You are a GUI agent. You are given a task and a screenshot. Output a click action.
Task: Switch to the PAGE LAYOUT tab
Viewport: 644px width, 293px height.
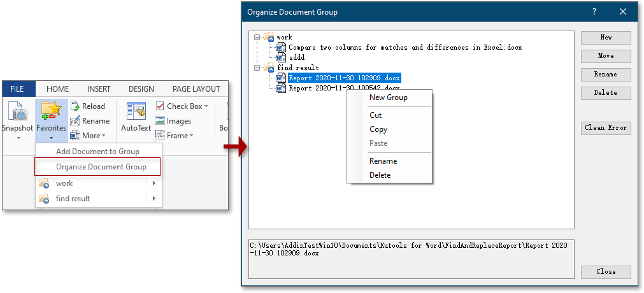(x=196, y=89)
